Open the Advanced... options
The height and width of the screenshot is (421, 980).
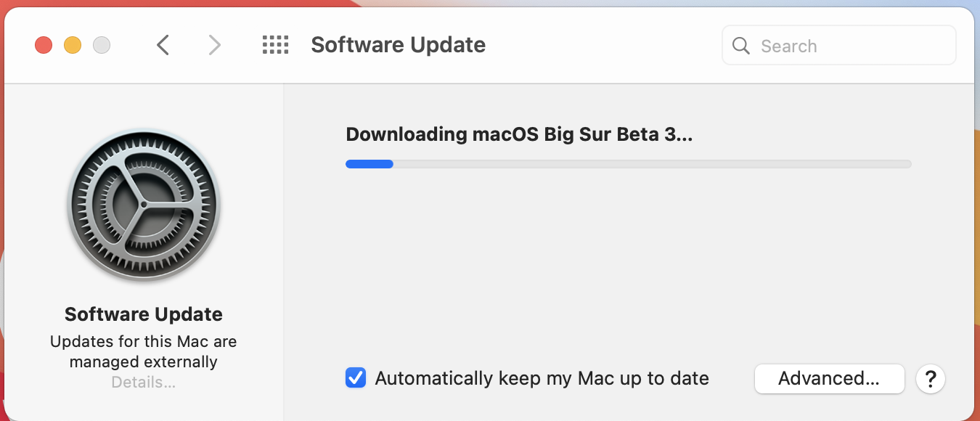tap(829, 378)
